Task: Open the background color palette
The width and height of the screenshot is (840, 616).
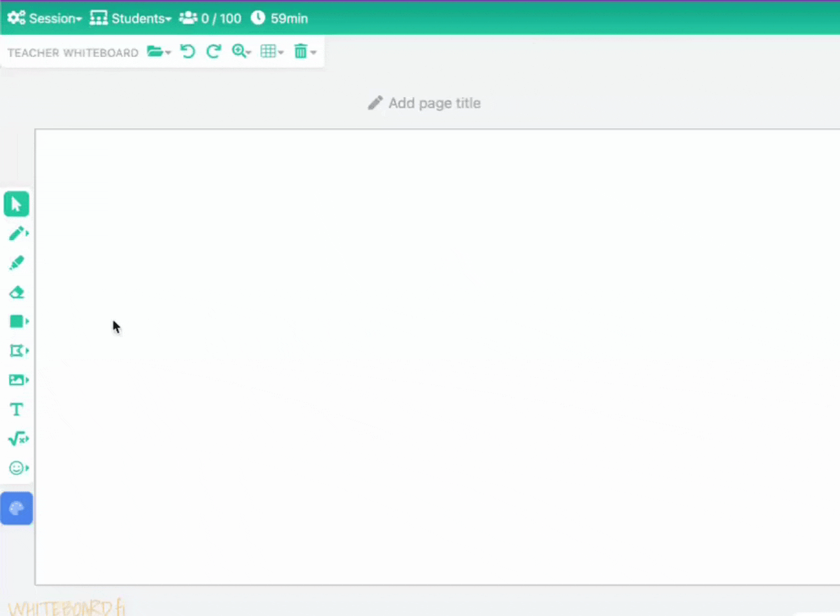Action: pos(16,508)
